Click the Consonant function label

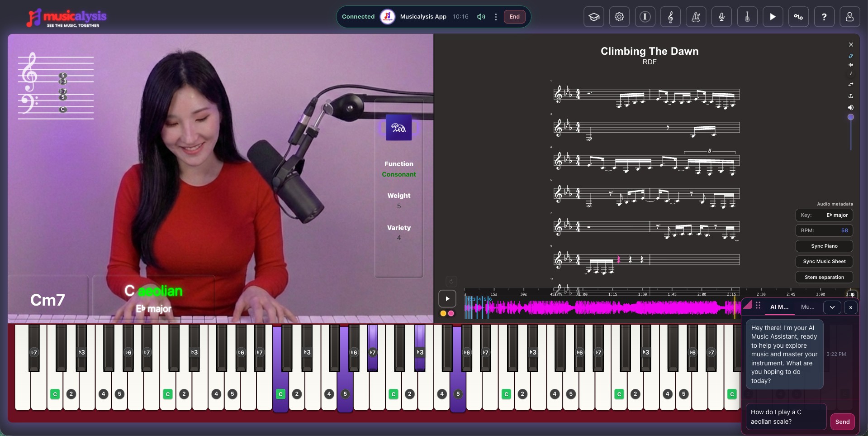tap(398, 174)
